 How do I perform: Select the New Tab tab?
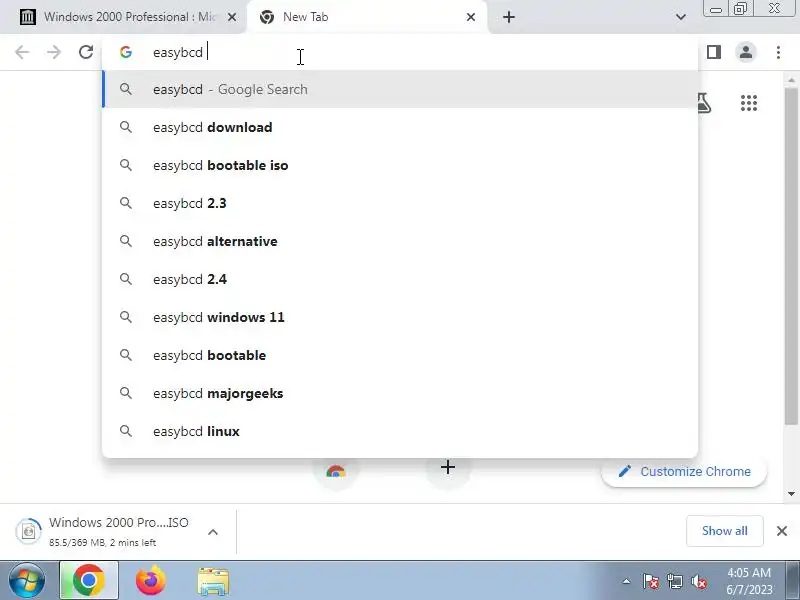366,17
